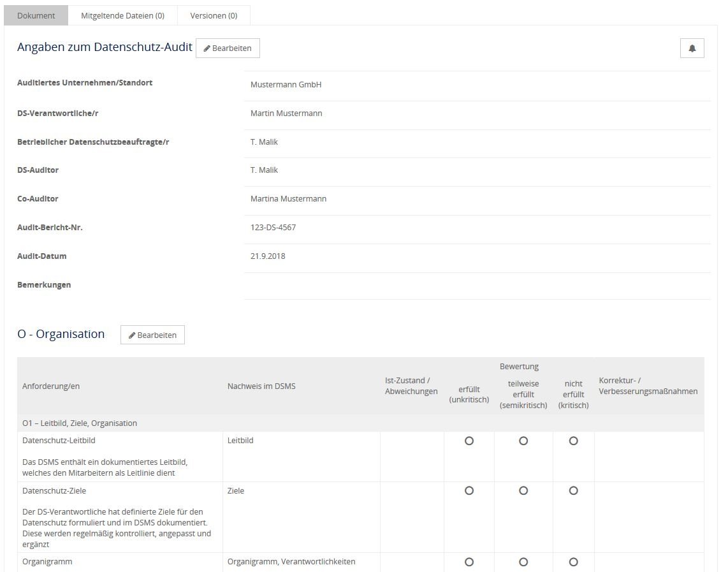Click the Mustermann GmbH company value
Viewport: 728px width, 572px height.
286,85
